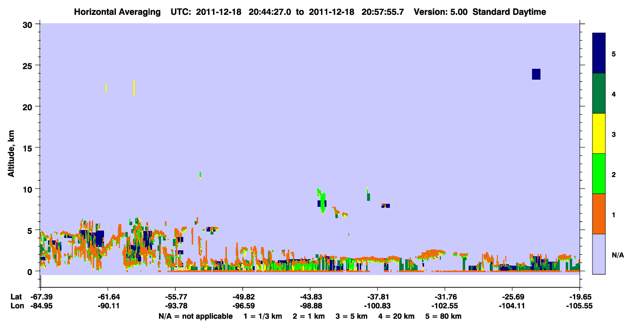Click the y-axis tick label '0'
The width and height of the screenshot is (644, 330).
pos(30,271)
